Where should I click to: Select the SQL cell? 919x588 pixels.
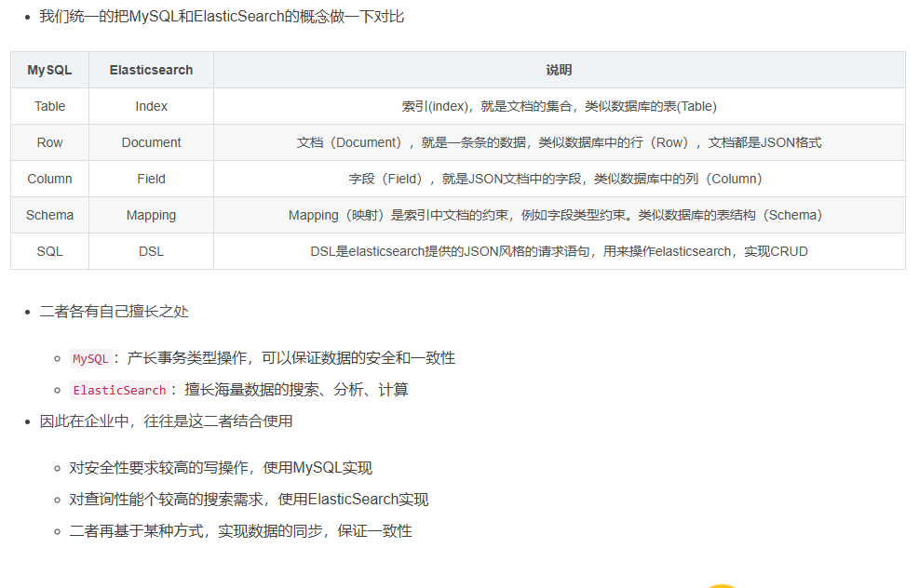50,252
